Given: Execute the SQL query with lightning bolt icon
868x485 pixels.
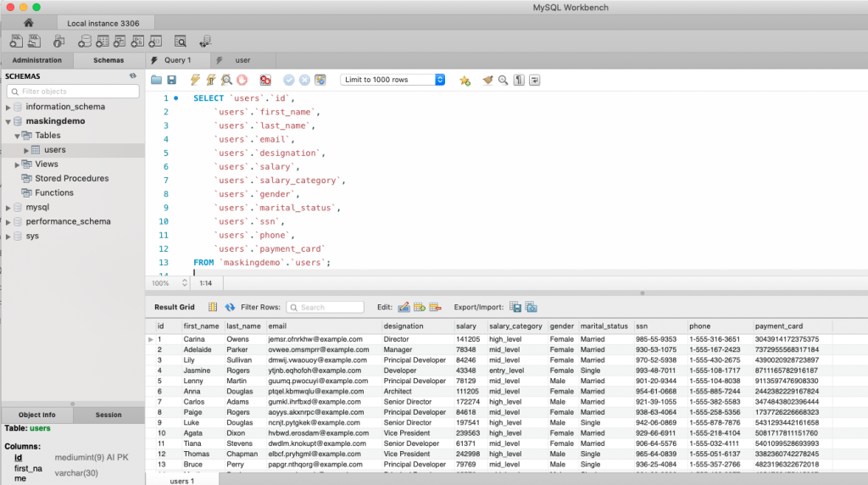Looking at the screenshot, I should tap(196, 80).
